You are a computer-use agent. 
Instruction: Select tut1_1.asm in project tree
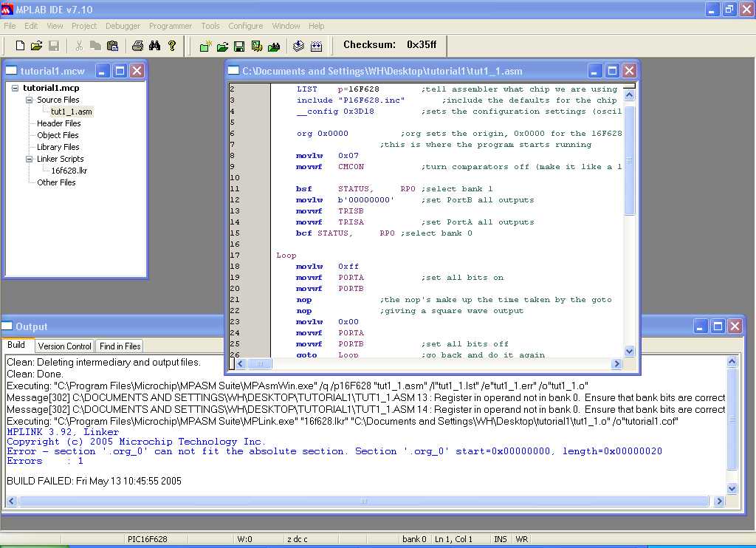72,112
